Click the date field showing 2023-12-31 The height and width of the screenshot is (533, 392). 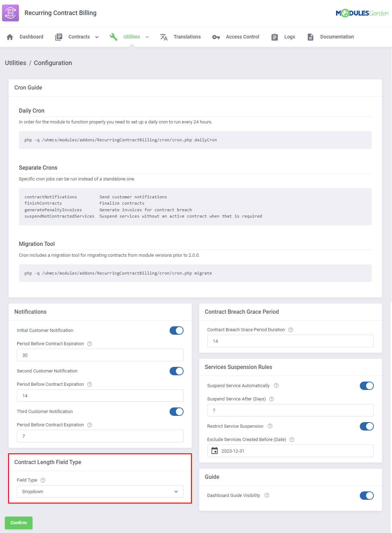click(x=291, y=451)
